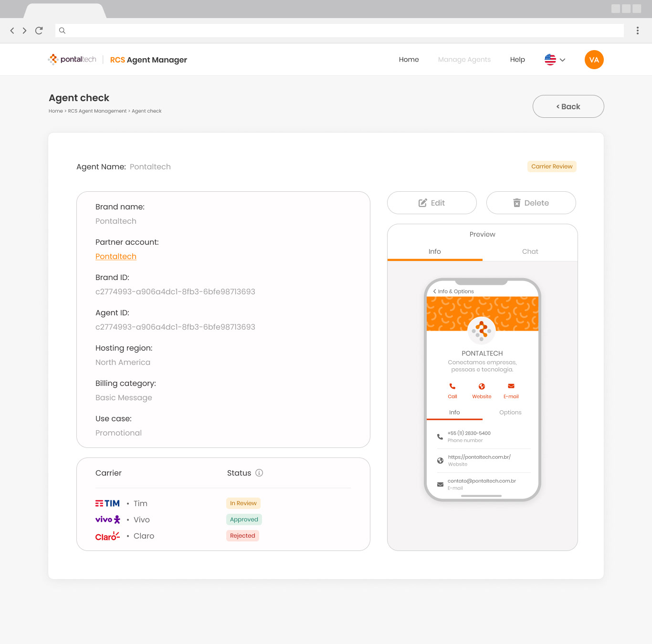Click the https://pontaltech.com.br/ website entry

coord(479,457)
